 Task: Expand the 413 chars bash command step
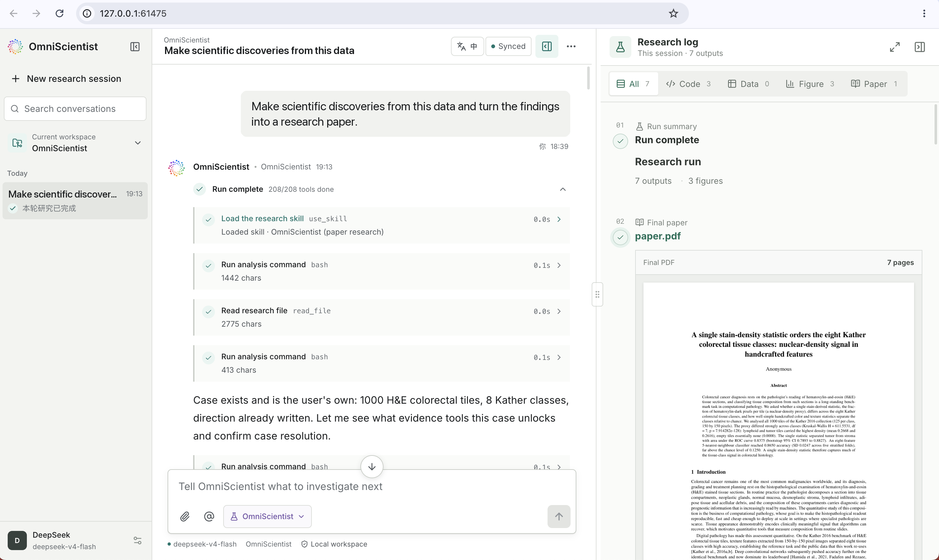pyautogui.click(x=559, y=357)
